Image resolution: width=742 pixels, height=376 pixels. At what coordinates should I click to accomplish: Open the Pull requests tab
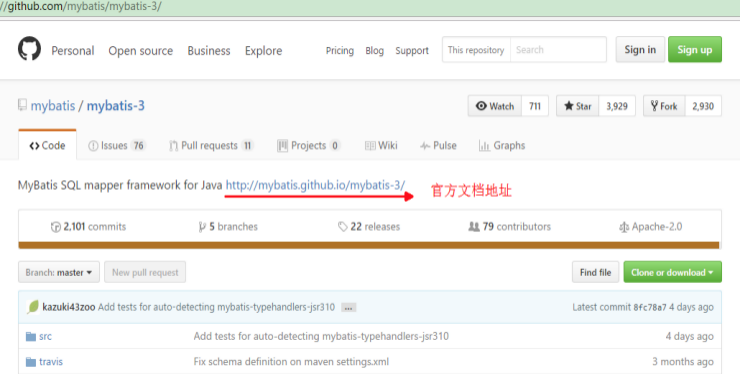point(211,146)
